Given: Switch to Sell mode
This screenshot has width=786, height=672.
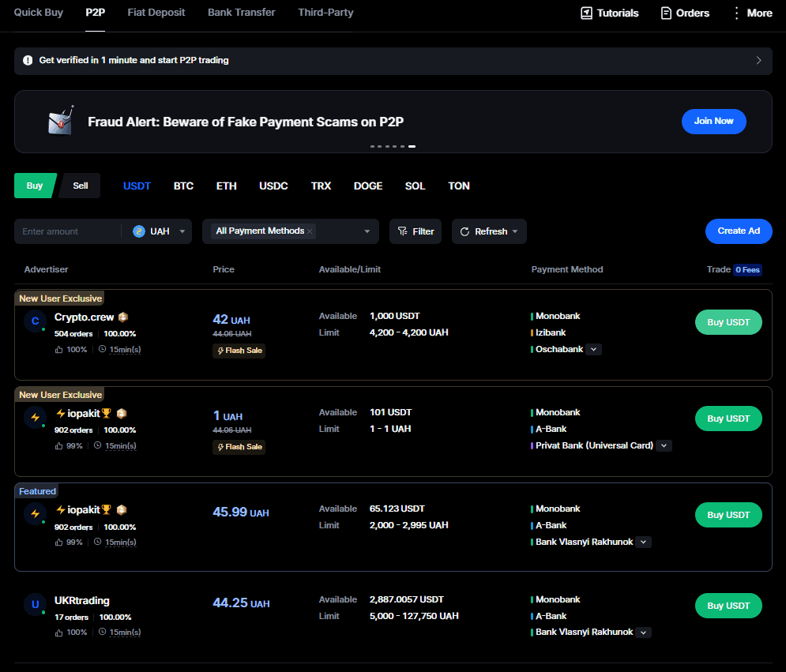Looking at the screenshot, I should point(81,186).
